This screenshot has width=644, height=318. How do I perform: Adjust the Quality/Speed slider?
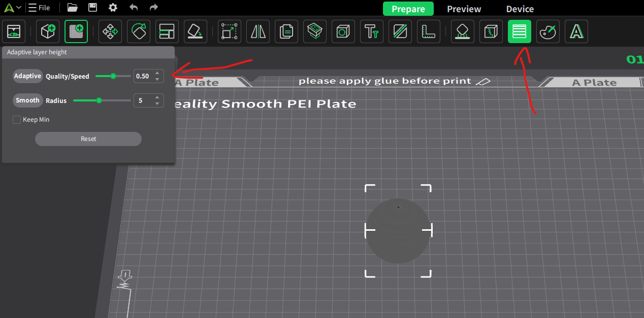pyautogui.click(x=113, y=76)
